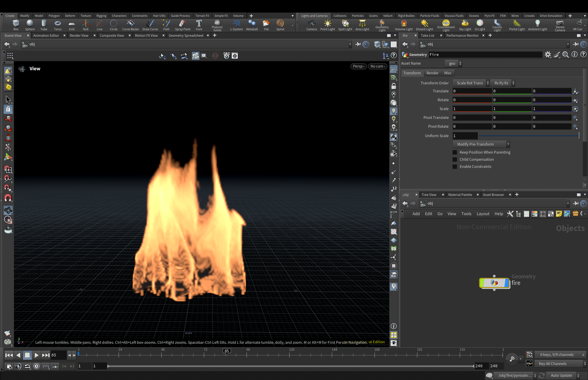Add a Point Light
Image resolution: width=588 pixels, height=380 pixels.
pos(328,25)
